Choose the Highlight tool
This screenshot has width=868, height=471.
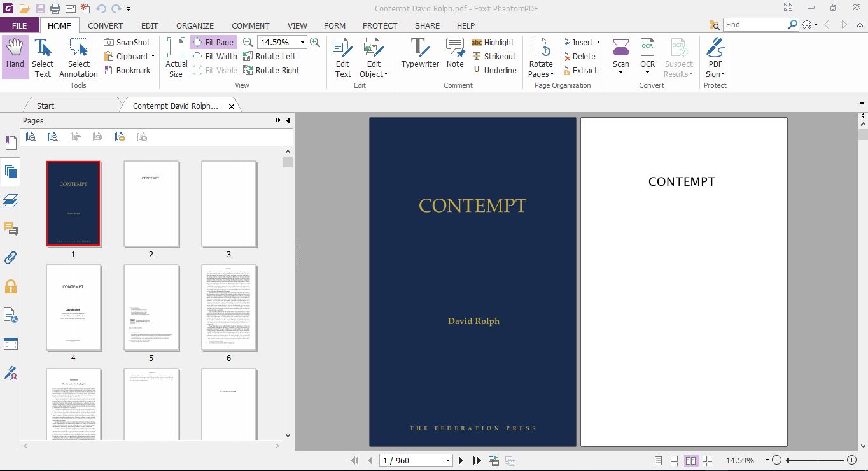493,42
